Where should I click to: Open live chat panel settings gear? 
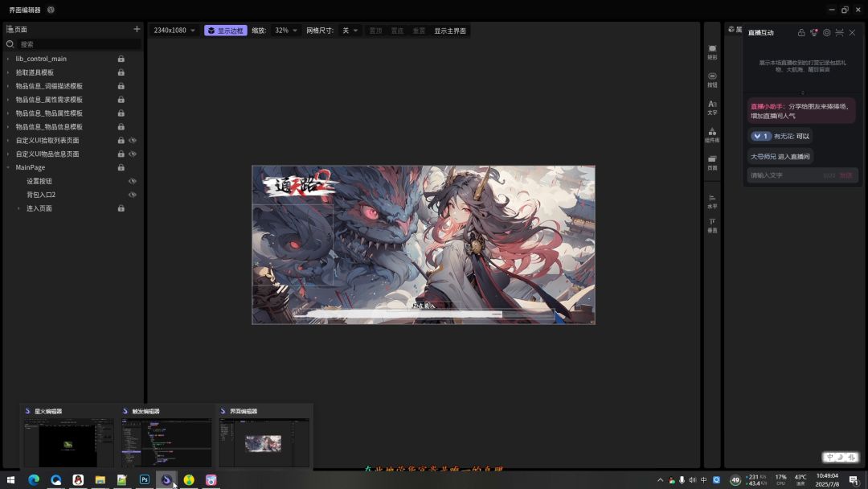point(826,33)
